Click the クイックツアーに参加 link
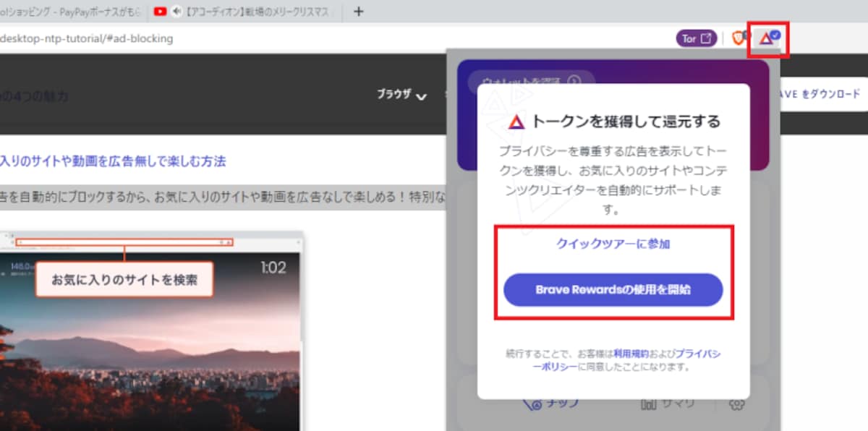Image resolution: width=868 pixels, height=431 pixels. point(613,244)
